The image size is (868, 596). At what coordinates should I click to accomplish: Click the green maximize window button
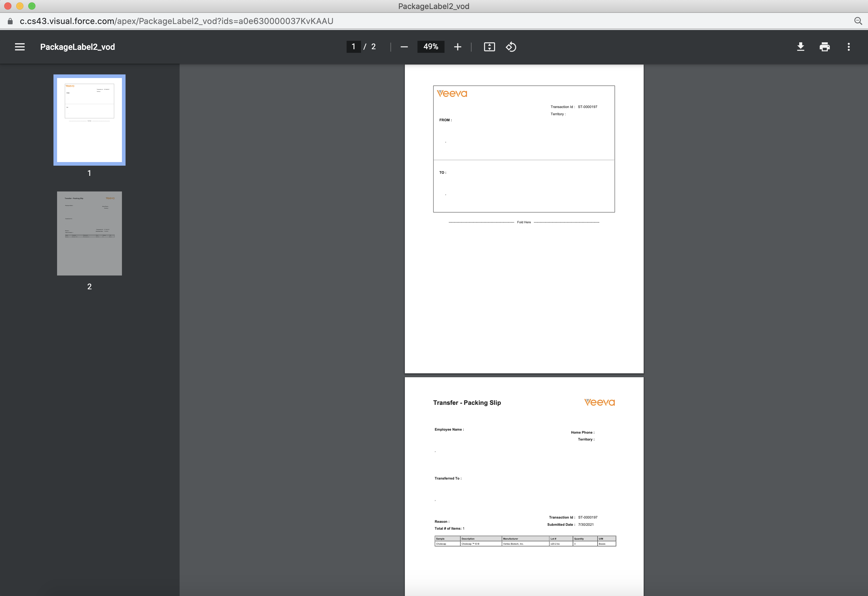click(x=32, y=6)
